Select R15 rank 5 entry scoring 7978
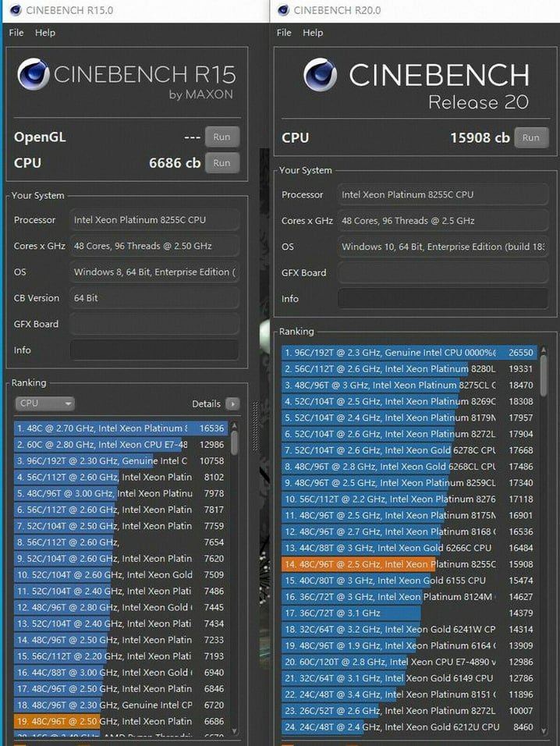 [x=121, y=493]
